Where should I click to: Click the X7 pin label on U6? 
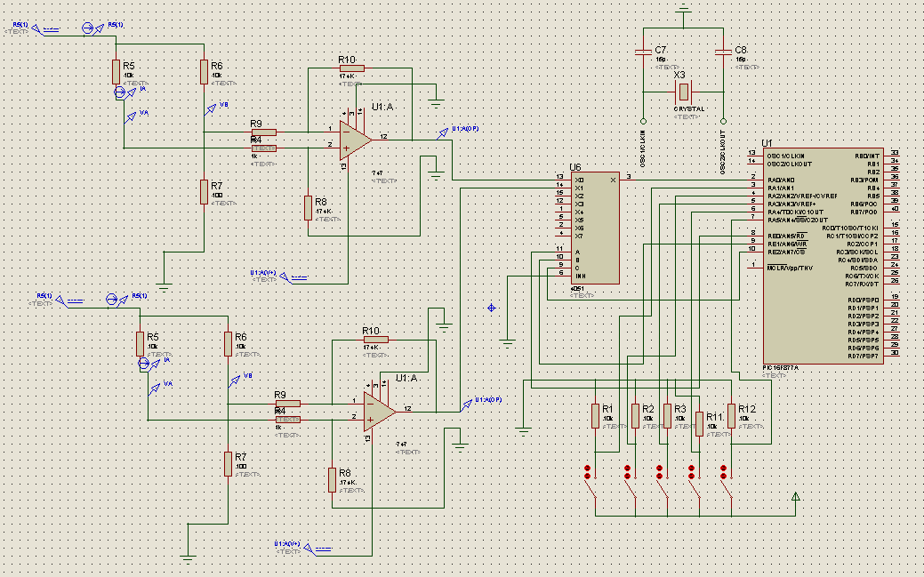click(579, 236)
